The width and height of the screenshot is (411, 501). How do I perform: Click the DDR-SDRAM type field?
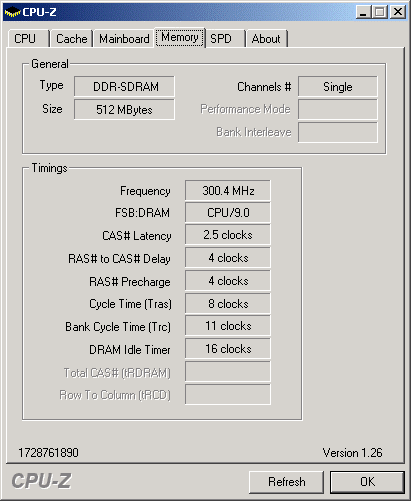[124, 87]
